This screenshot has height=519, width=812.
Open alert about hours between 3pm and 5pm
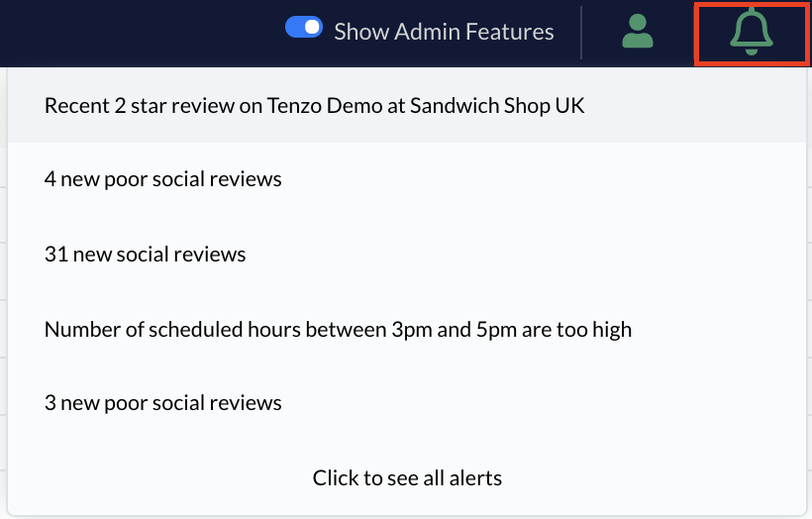[407, 330]
